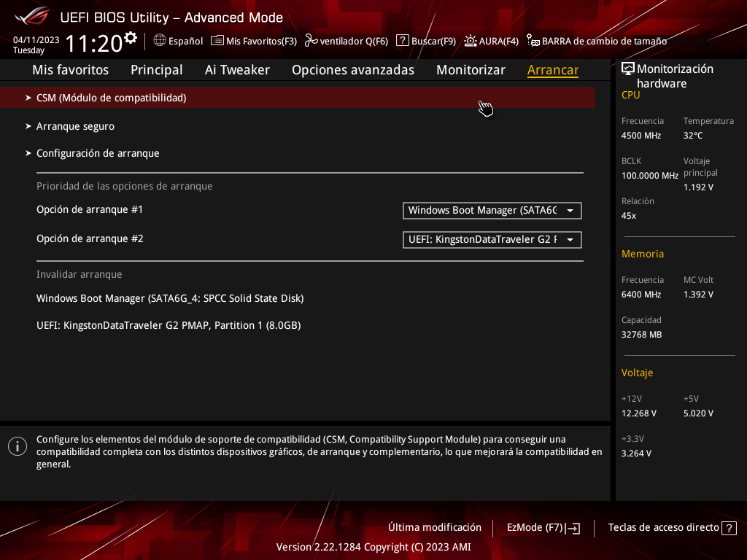
Task: Click Opción de arranque #1 label
Action: pyautogui.click(x=90, y=209)
